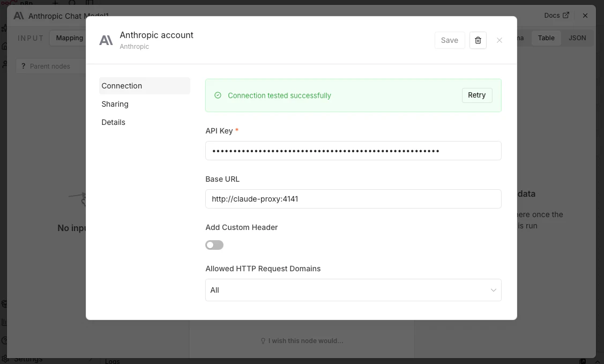Click the green success check icon
Image resolution: width=604 pixels, height=364 pixels.
[x=218, y=95]
